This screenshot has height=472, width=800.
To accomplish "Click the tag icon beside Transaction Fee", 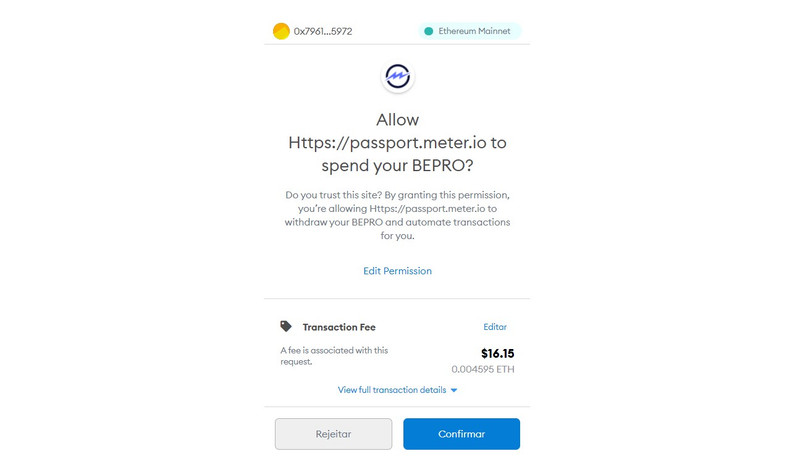I will point(286,326).
